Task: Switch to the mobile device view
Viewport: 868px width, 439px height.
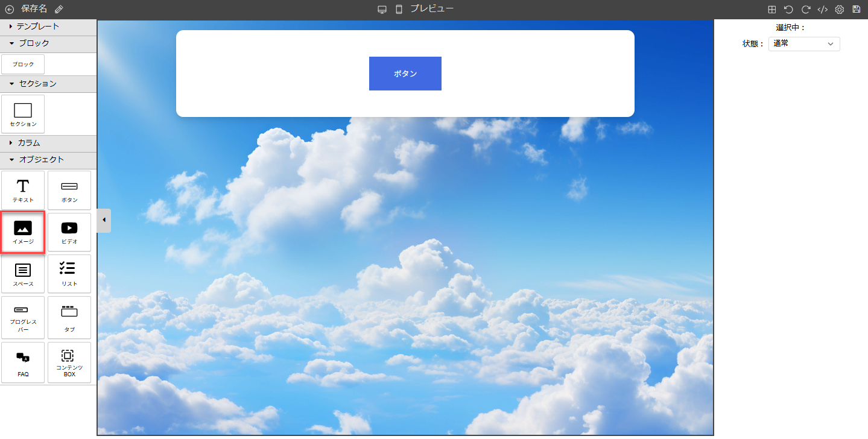Action: [399, 10]
